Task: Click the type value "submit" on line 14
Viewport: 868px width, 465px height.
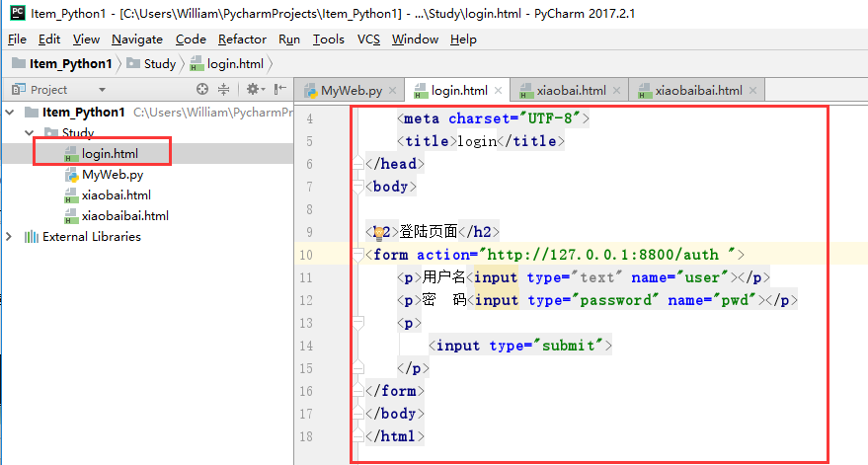Action: click(569, 346)
